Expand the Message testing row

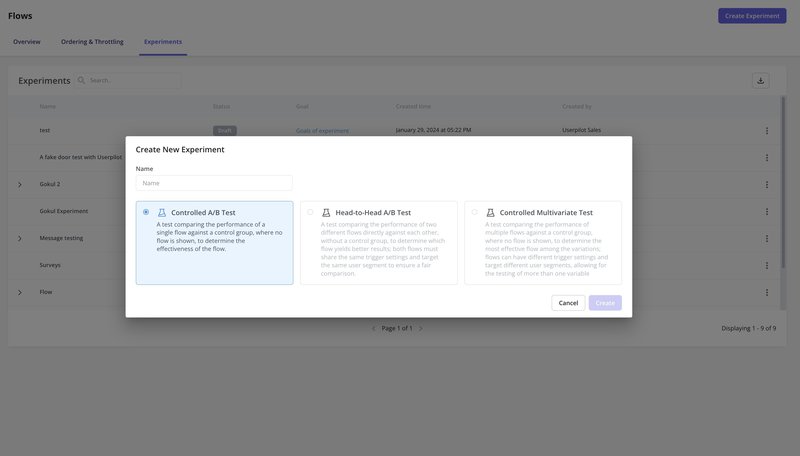(19, 238)
